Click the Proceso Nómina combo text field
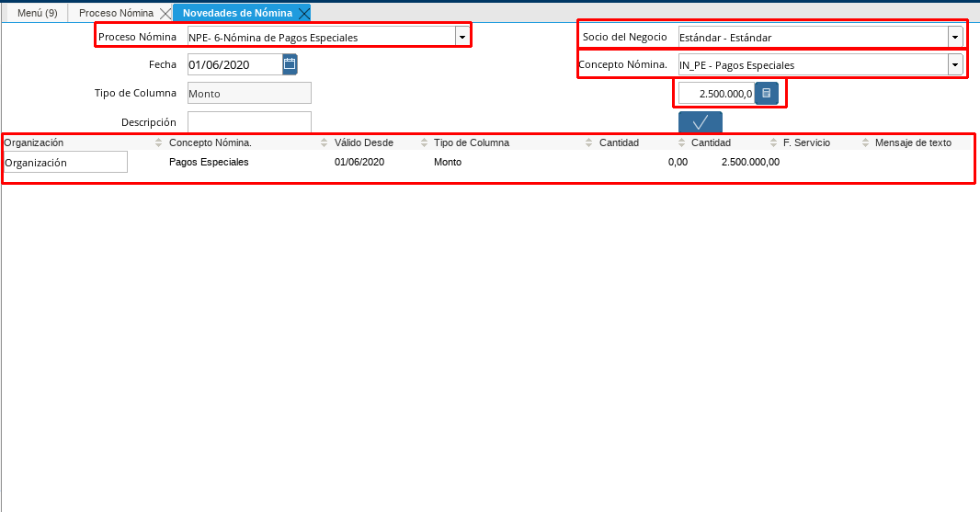 [x=322, y=37]
